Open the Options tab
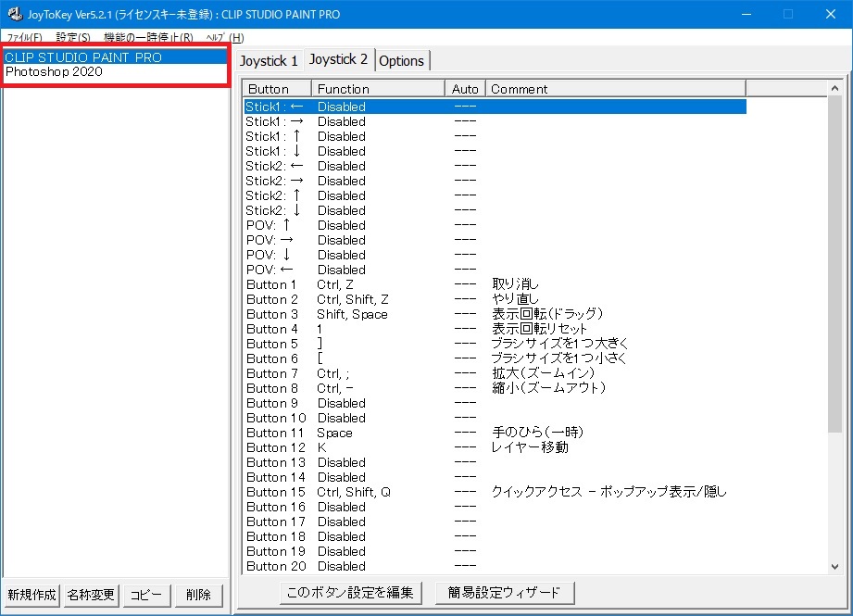853x616 pixels. click(x=402, y=60)
